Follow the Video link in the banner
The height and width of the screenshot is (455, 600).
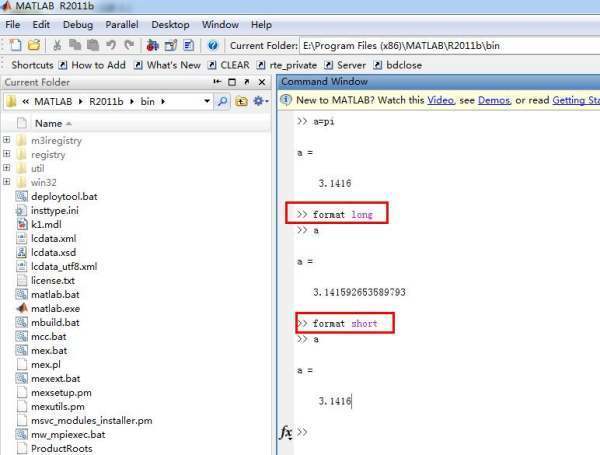click(x=440, y=100)
